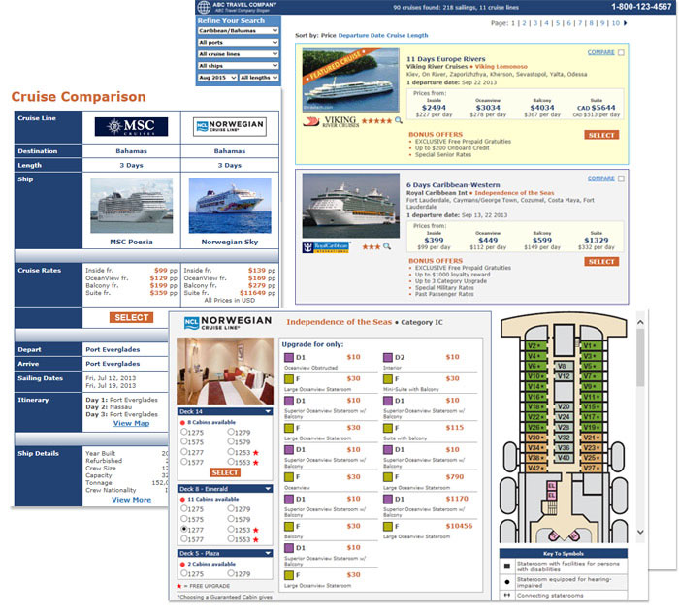Open the All ports dropdown

click(238, 43)
